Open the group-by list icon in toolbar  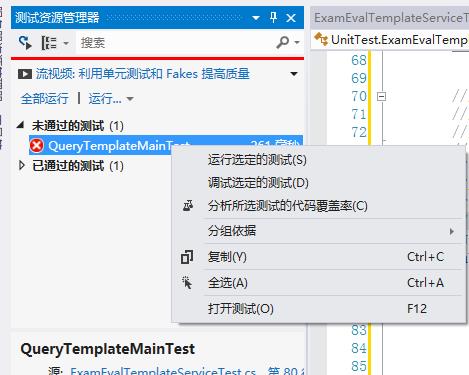[49, 43]
